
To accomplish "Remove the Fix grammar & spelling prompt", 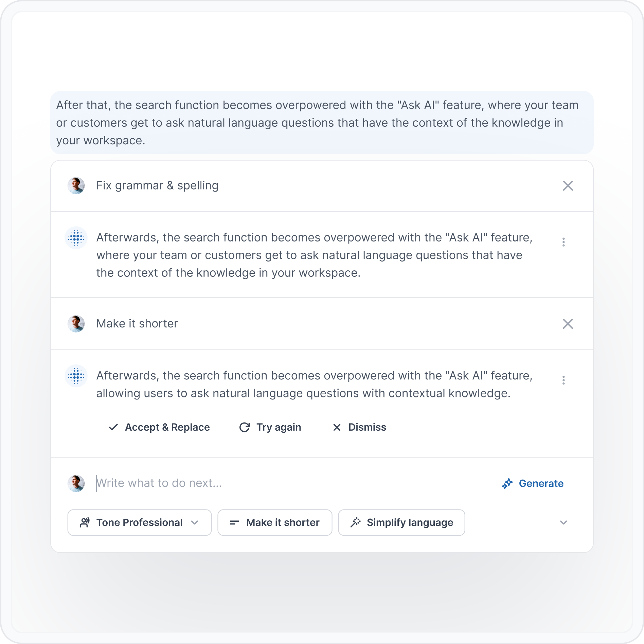I will click(568, 186).
